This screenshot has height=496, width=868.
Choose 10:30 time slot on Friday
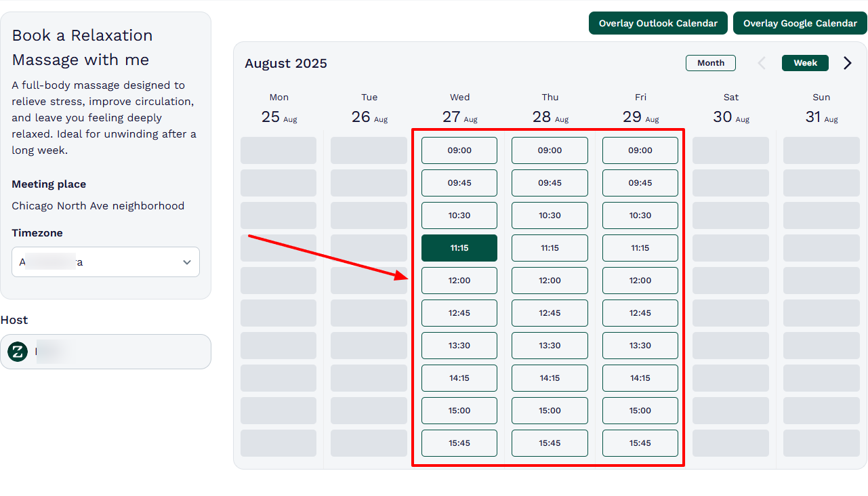pyautogui.click(x=640, y=215)
